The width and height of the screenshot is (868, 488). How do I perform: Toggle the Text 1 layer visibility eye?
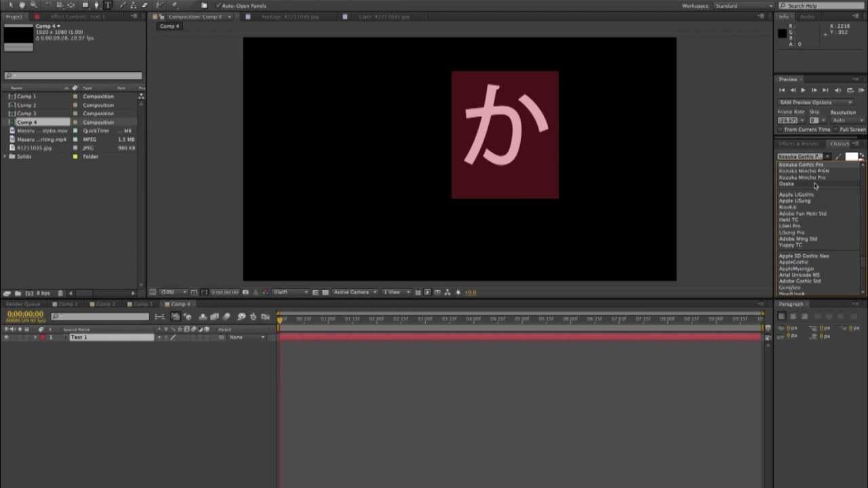click(x=7, y=337)
